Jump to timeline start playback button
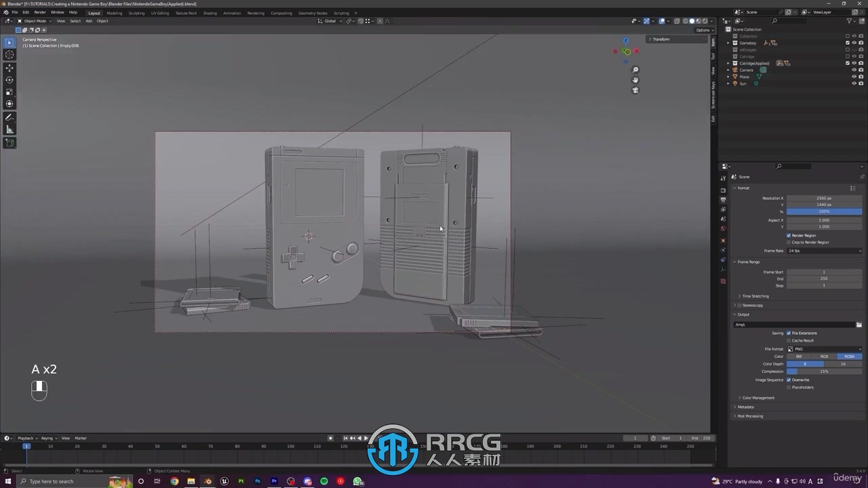Screen dimensions: 868x488 (345, 438)
